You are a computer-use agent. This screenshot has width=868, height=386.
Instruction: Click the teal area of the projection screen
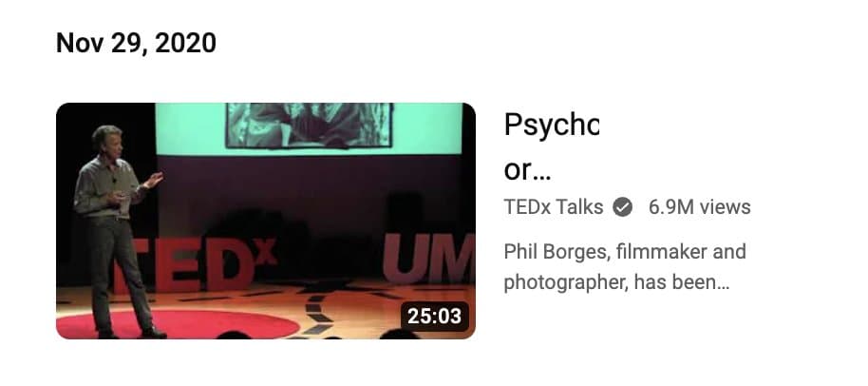tap(426, 127)
